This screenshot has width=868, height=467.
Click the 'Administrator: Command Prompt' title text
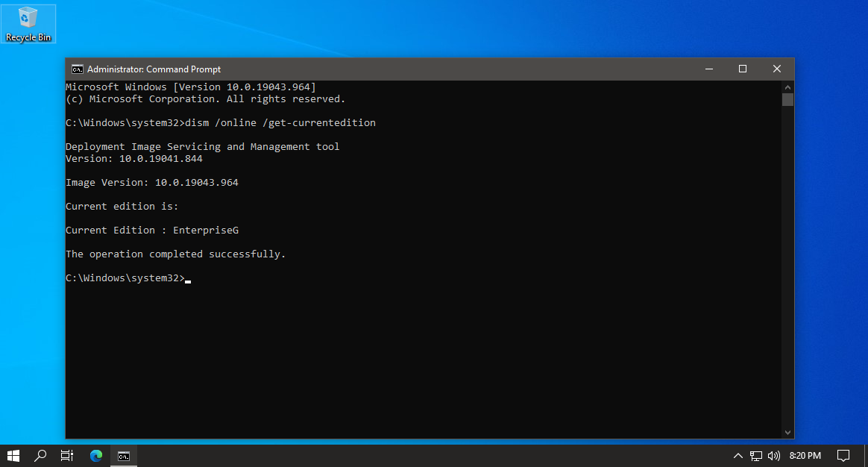click(154, 69)
